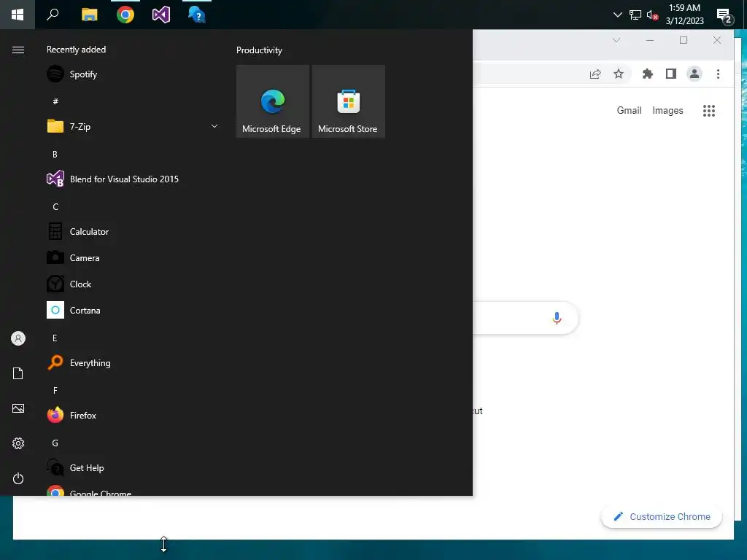Image resolution: width=747 pixels, height=560 pixels.
Task: Open Chrome profile avatar
Action: [694, 74]
